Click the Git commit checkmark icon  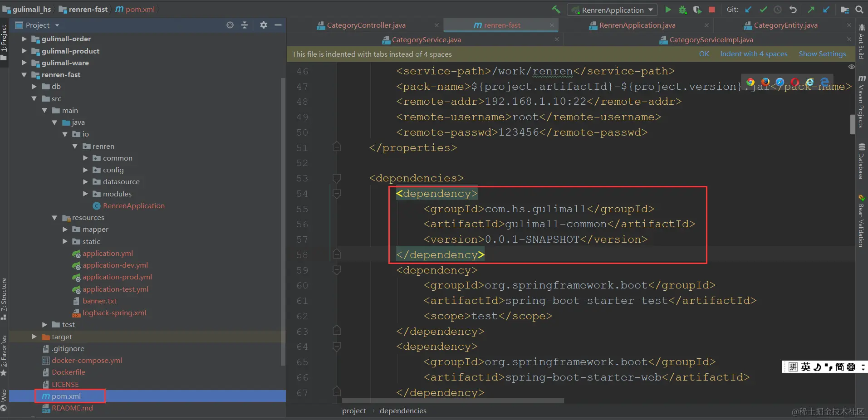tap(763, 10)
